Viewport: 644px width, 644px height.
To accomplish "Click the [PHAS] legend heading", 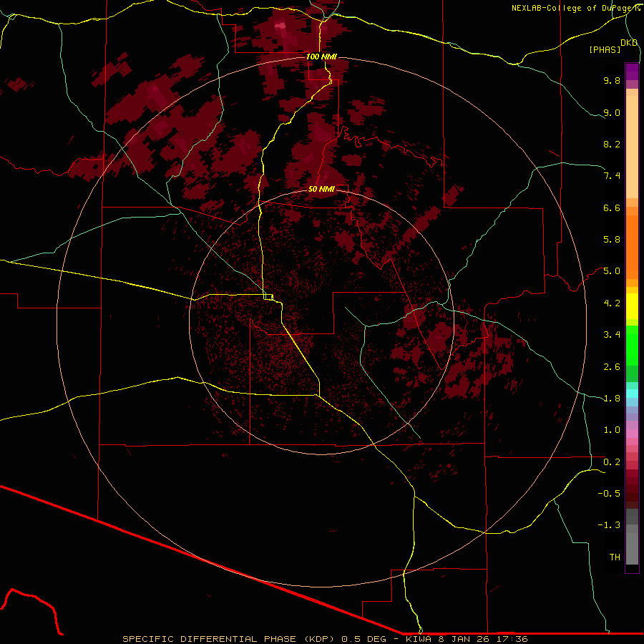I will (x=605, y=49).
